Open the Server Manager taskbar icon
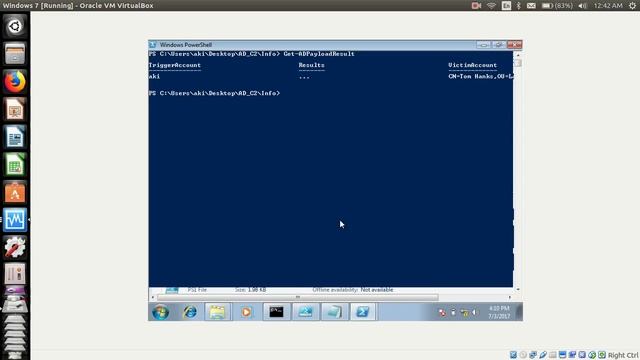The height and width of the screenshot is (360, 640). point(305,312)
